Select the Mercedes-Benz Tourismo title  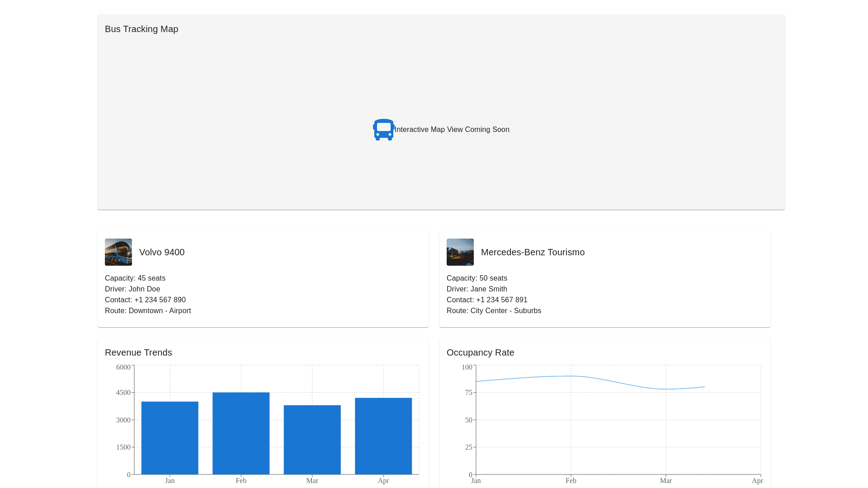[533, 252]
